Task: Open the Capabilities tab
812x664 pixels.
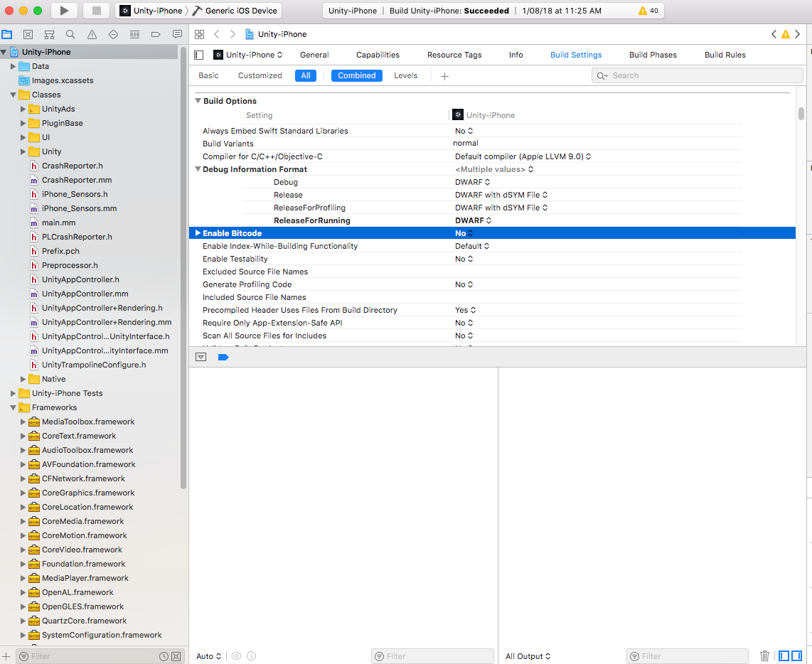Action: [x=378, y=55]
